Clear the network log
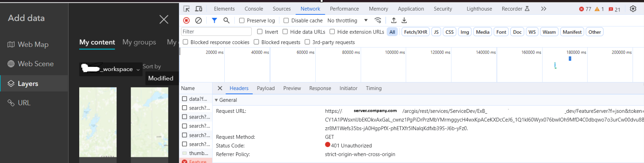644x163 pixels. point(198,20)
